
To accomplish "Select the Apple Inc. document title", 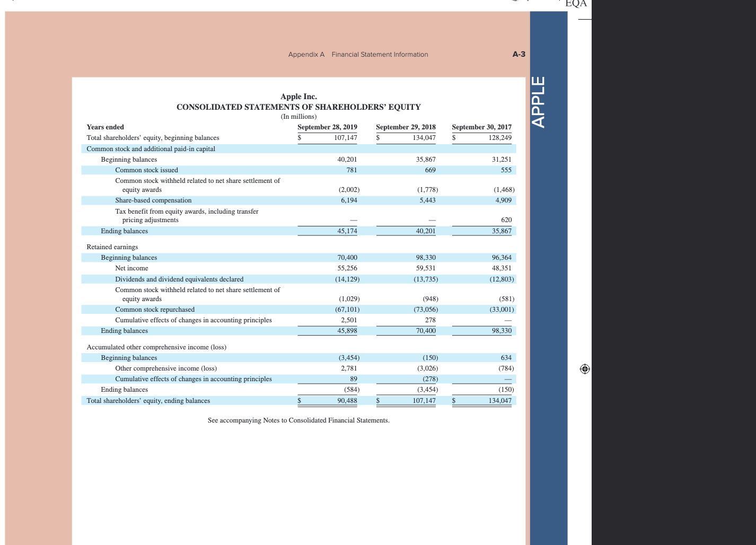I will [x=299, y=96].
